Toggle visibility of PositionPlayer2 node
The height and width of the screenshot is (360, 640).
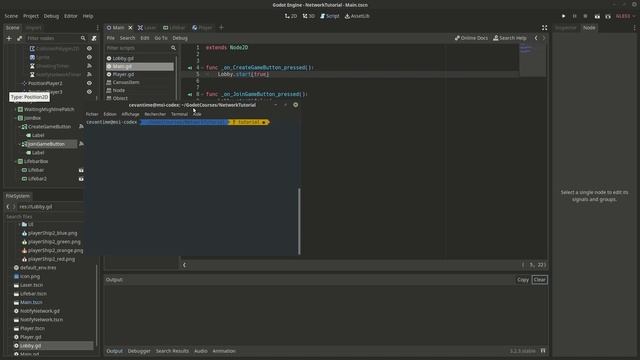(89, 83)
